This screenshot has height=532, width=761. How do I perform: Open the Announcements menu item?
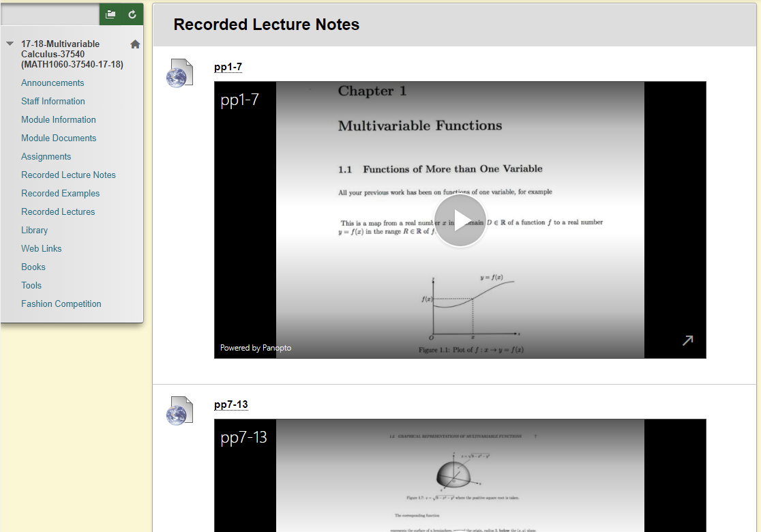[53, 83]
